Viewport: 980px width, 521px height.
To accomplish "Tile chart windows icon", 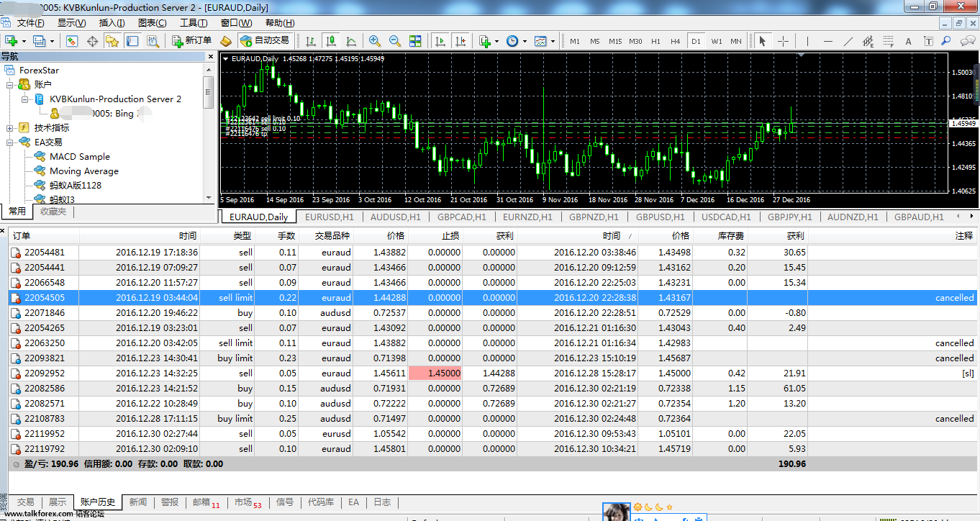I will 415,41.
